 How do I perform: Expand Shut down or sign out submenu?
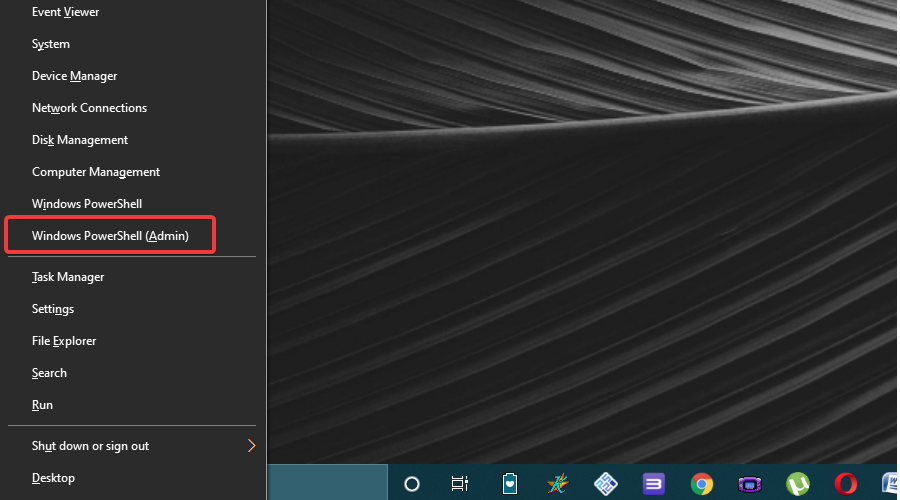coord(132,446)
